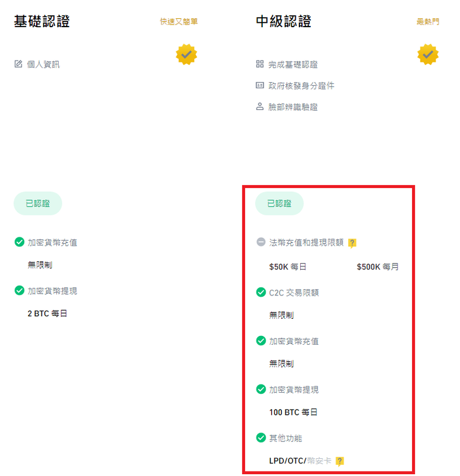Screen dimensions: 460x476
Task: Click the edit icon beside 個人資訊
Action: [x=18, y=64]
